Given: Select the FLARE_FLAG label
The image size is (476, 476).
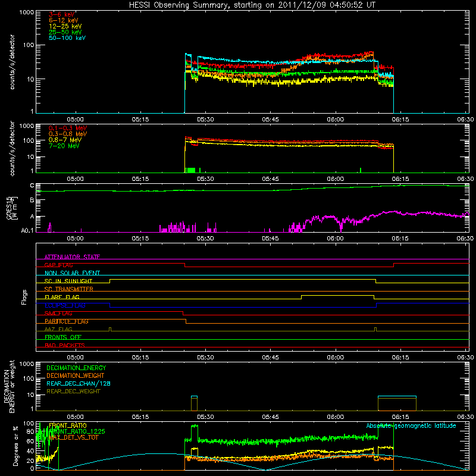Looking at the screenshot, I should click(x=62, y=297).
